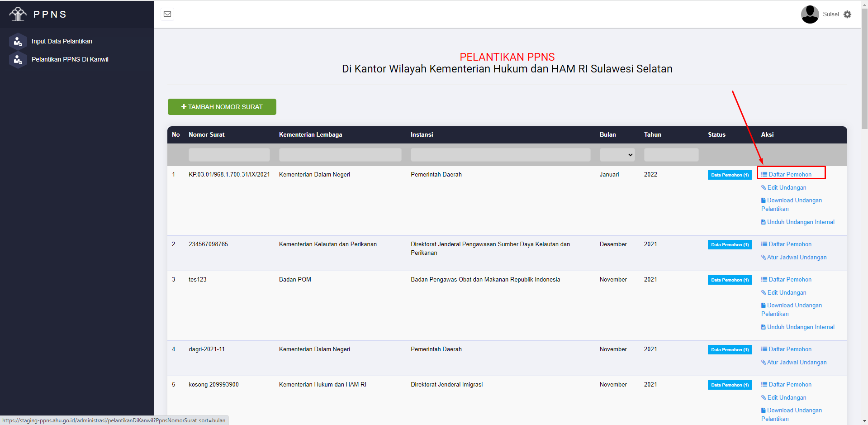Open Daftar Pemohon for row kosong 209993900

point(786,384)
